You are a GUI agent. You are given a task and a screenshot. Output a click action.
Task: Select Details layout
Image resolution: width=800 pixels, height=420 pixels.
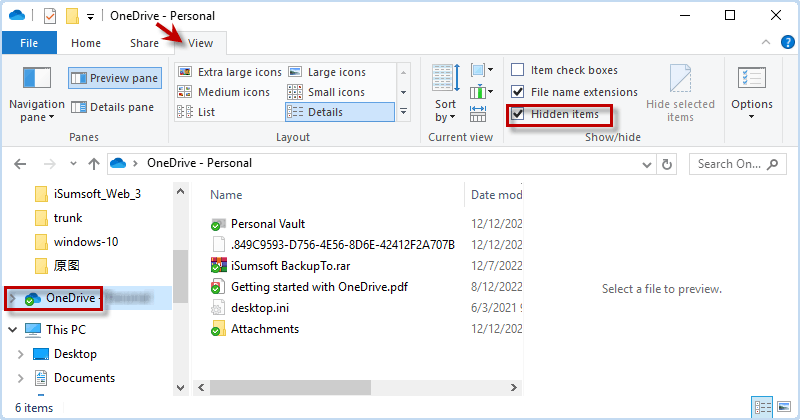[340, 112]
